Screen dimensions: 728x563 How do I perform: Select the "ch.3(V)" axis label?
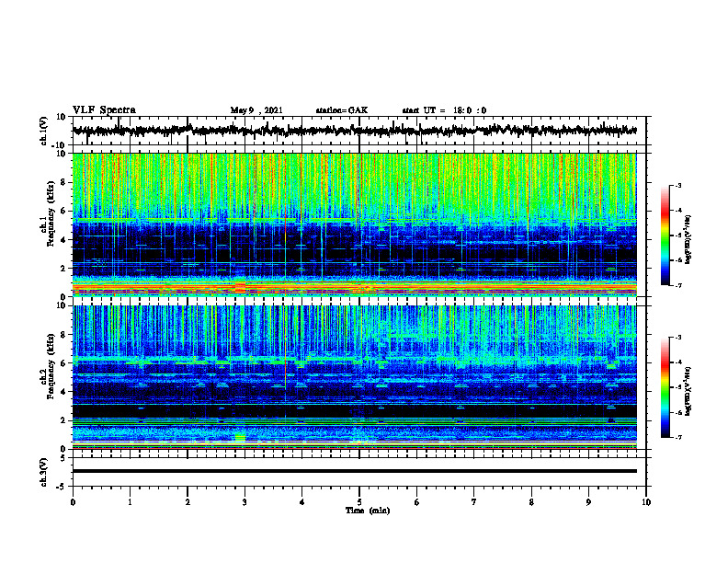[44, 472]
